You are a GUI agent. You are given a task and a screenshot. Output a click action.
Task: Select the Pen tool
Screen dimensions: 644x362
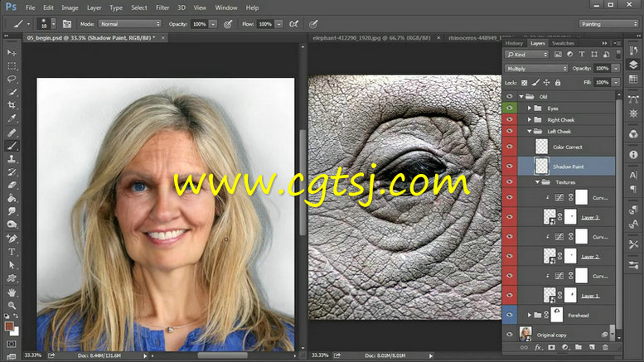pyautogui.click(x=12, y=239)
